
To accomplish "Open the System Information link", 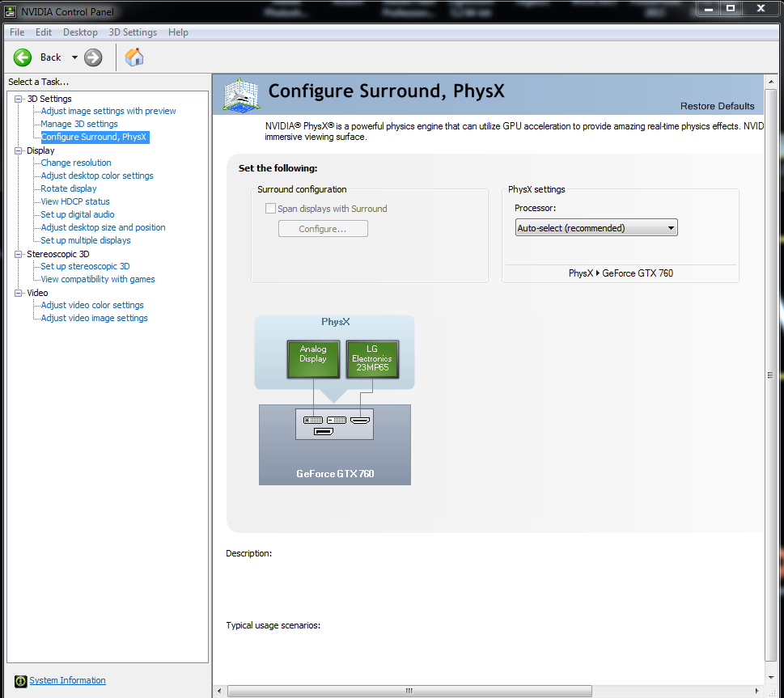I will [x=67, y=680].
